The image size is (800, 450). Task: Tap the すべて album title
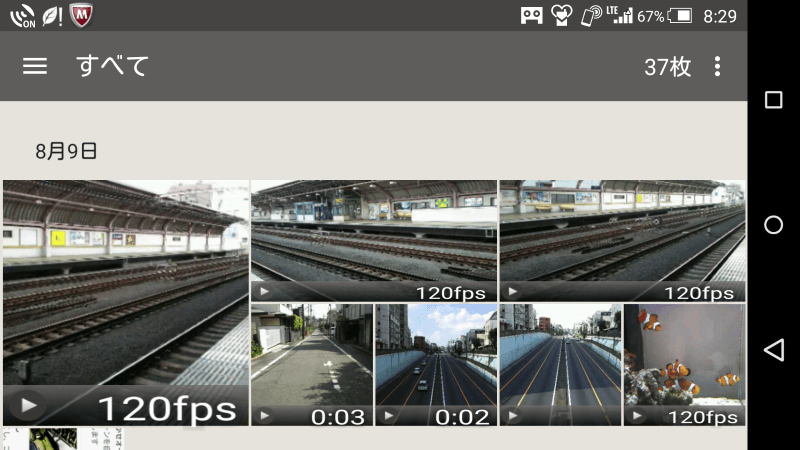(x=112, y=66)
